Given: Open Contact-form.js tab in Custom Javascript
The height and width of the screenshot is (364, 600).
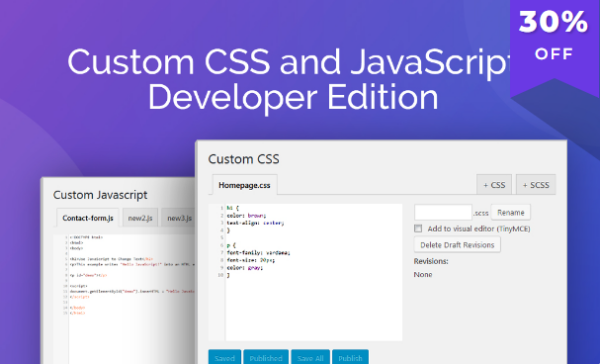Looking at the screenshot, I should click(x=88, y=218).
